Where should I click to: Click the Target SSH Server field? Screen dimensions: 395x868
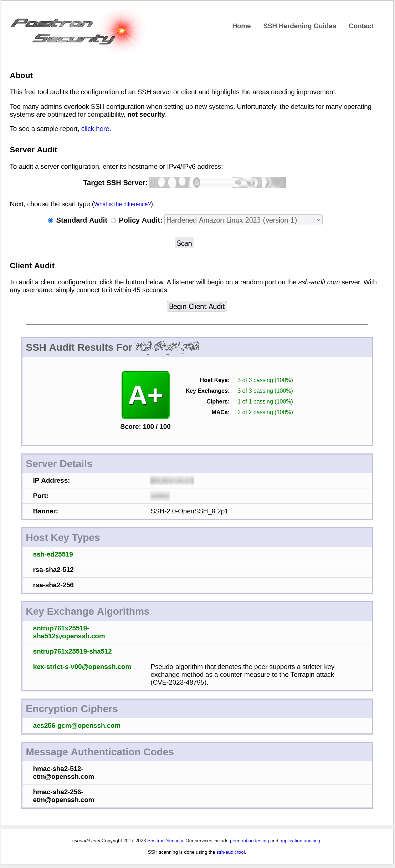pyautogui.click(x=217, y=183)
